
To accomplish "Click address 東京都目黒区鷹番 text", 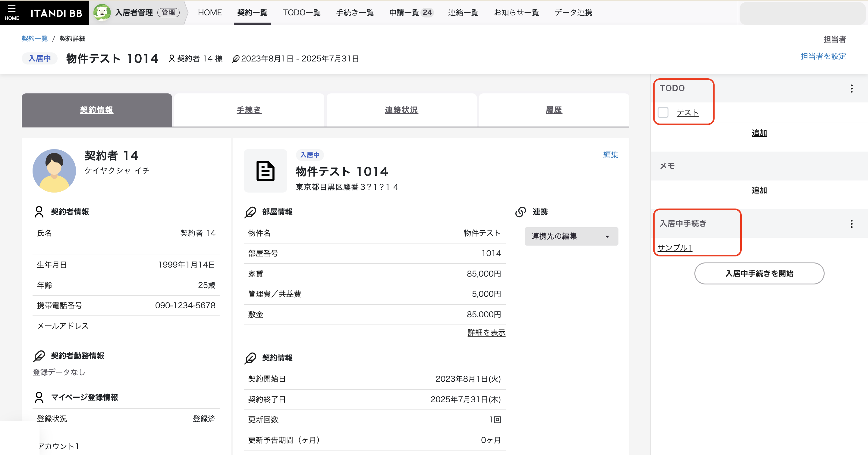I will click(347, 187).
